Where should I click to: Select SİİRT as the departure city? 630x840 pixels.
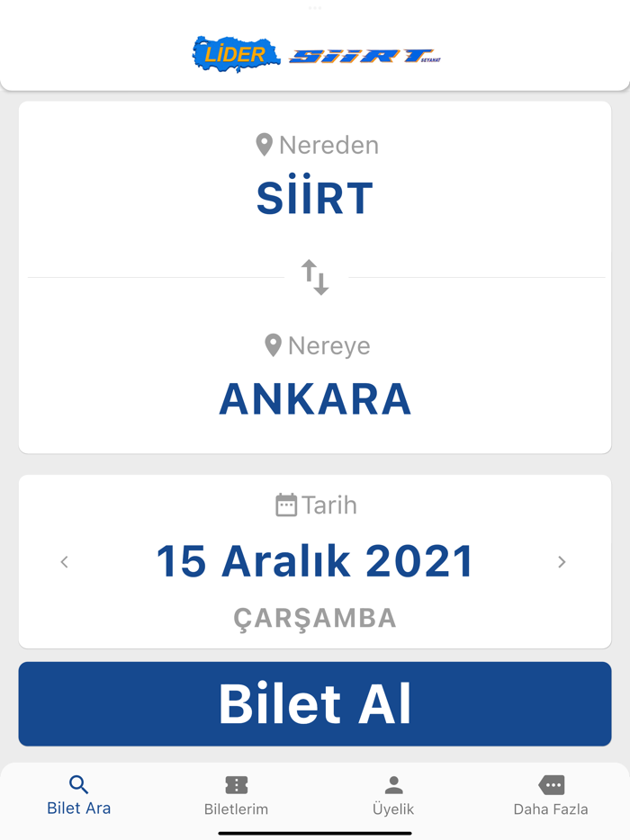tap(315, 198)
